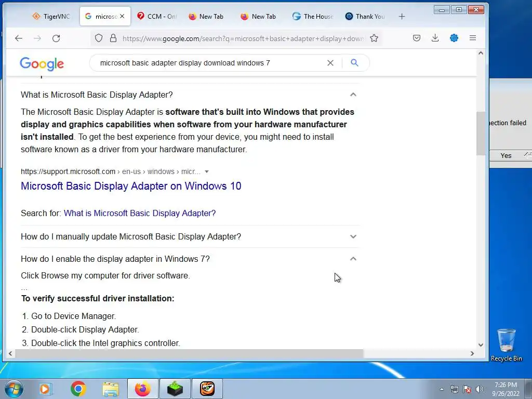Switch to the TigerVNC tab

point(51,16)
